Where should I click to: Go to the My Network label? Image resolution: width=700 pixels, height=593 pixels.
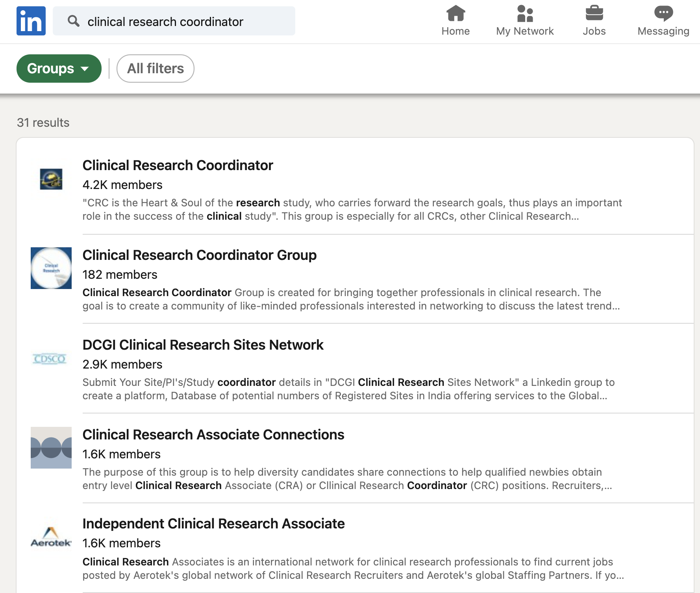click(x=525, y=31)
